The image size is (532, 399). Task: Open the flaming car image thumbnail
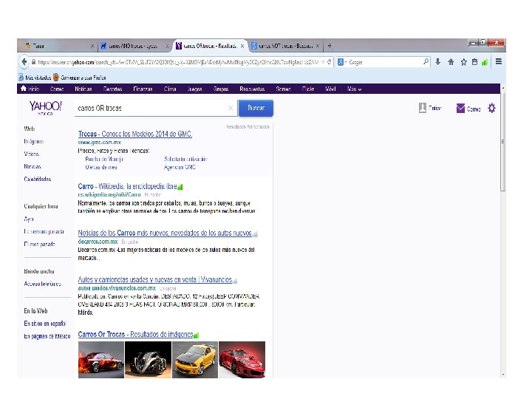pos(101,360)
